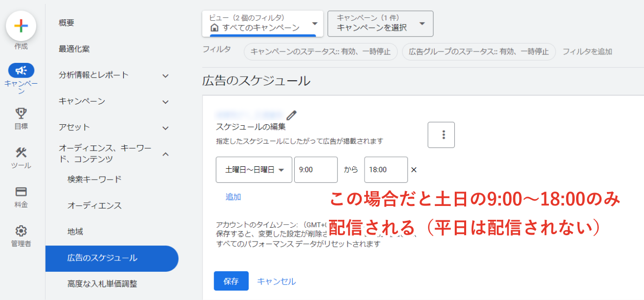Image resolution: width=644 pixels, height=300 pixels.
Task: Click フィルタを追加
Action: coord(588,51)
